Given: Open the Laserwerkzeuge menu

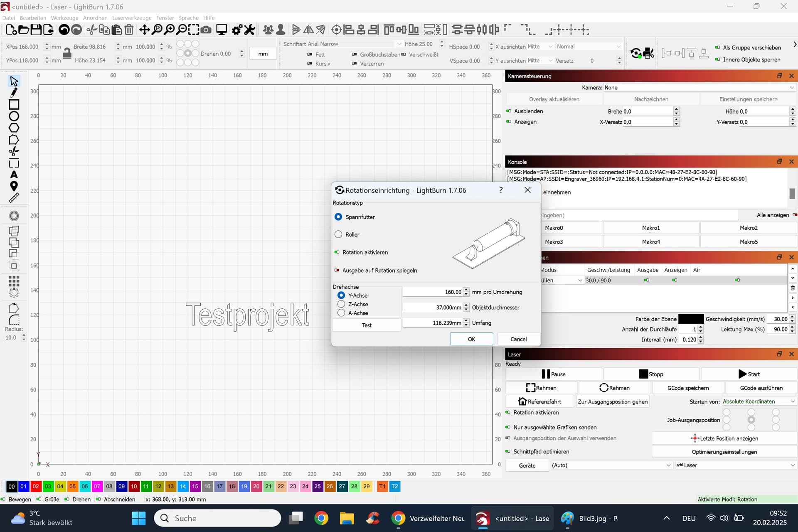Looking at the screenshot, I should (132, 18).
